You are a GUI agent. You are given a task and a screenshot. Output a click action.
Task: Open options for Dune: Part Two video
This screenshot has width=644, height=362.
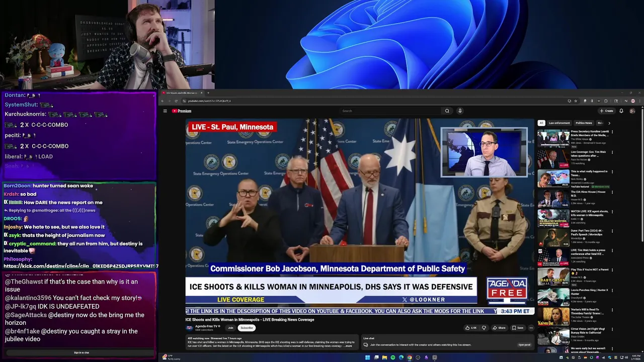click(x=612, y=231)
